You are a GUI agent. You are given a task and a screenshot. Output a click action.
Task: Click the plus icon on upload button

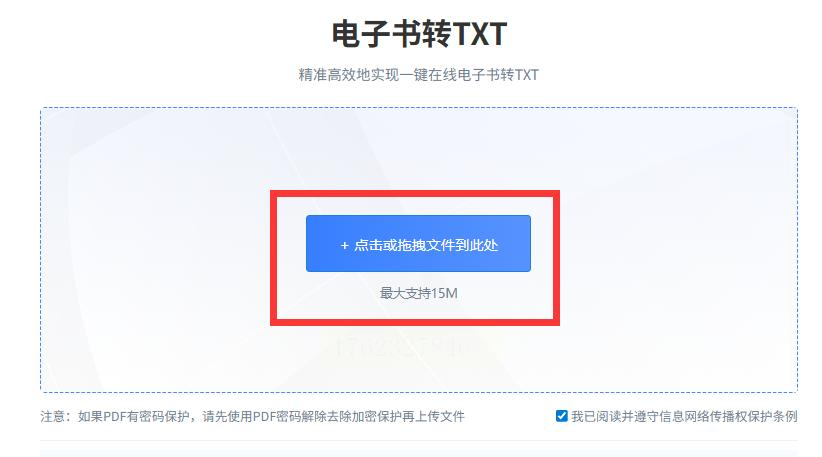click(344, 245)
